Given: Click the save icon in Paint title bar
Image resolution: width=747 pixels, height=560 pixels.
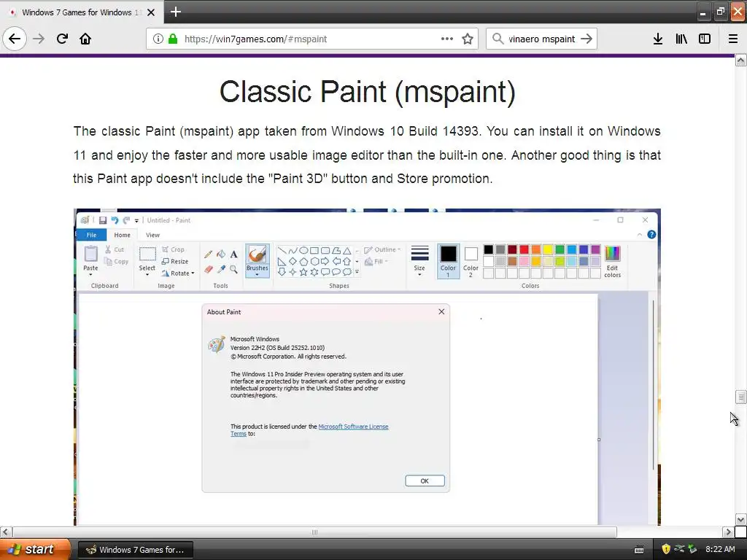Looking at the screenshot, I should pyautogui.click(x=102, y=220).
